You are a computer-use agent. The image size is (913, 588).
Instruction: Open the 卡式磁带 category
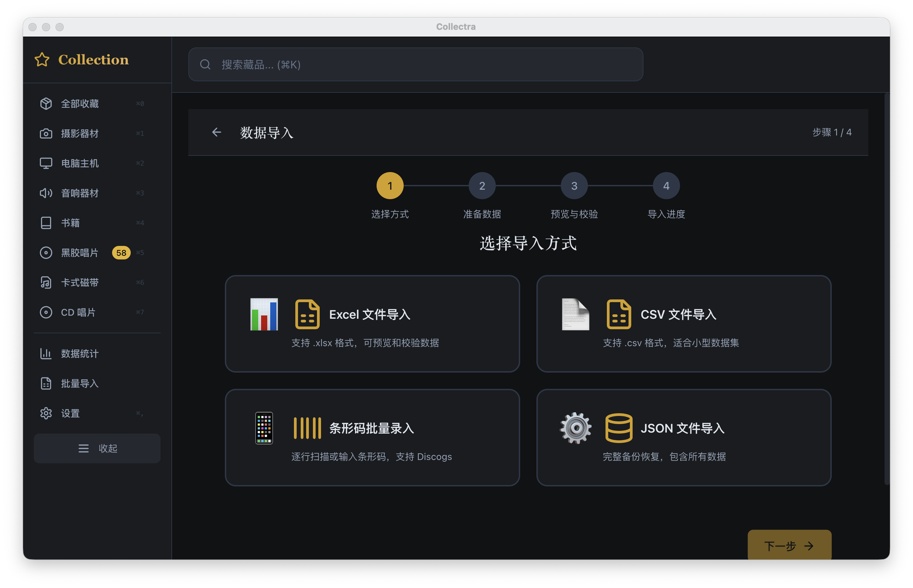pos(97,282)
